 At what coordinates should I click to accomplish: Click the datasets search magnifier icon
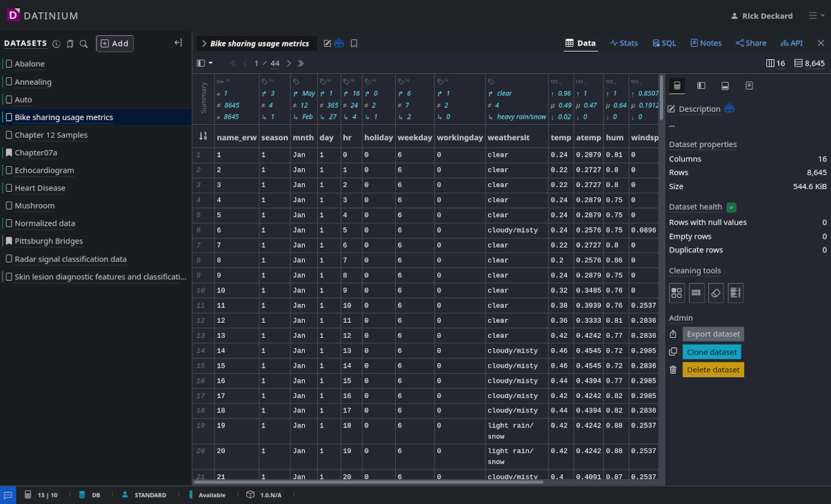[x=84, y=44]
